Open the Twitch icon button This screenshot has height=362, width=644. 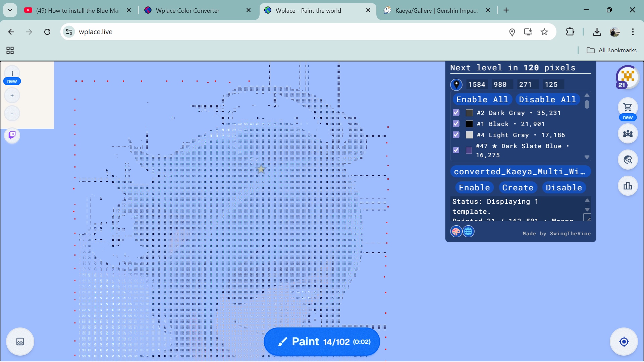click(12, 135)
